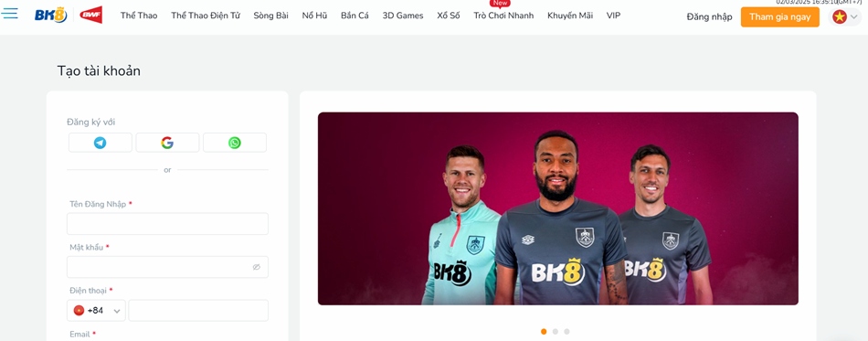This screenshot has height=341, width=868.
Task: Open the Sòng Bài menu
Action: pos(270,16)
